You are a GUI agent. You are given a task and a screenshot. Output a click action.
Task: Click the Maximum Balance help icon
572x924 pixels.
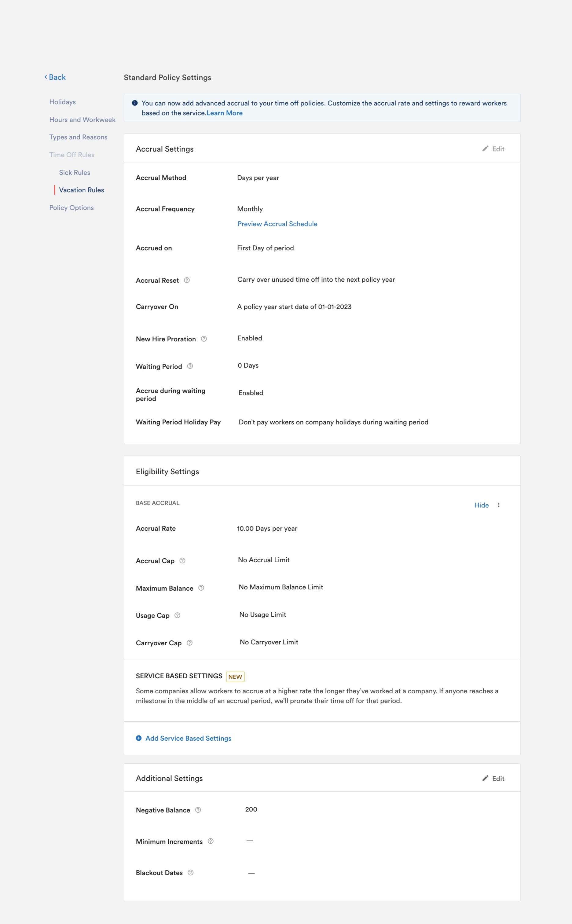[x=201, y=588]
